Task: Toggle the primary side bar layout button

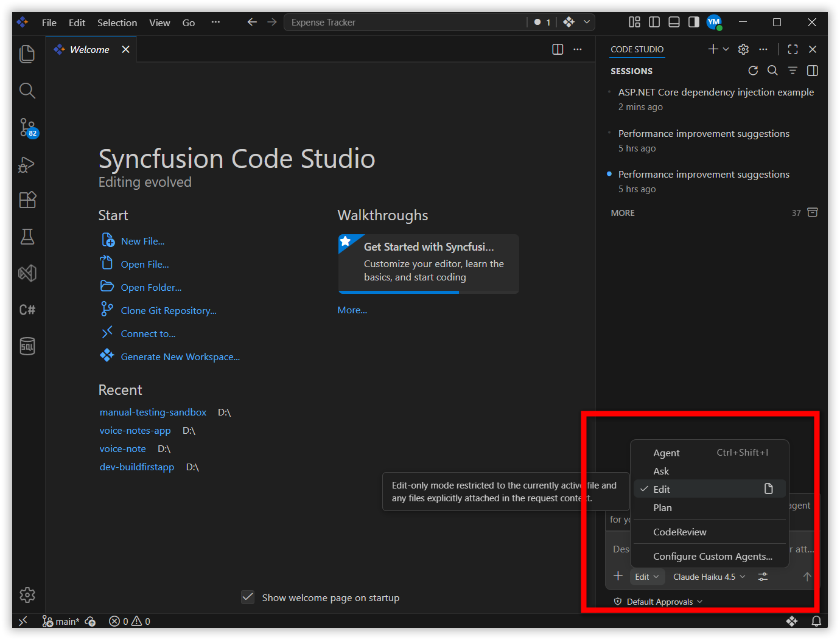Action: 654,22
